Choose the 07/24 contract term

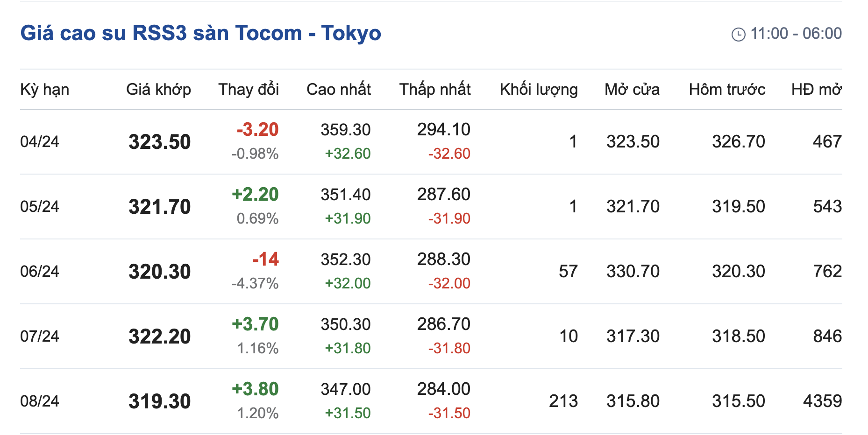[x=40, y=336]
